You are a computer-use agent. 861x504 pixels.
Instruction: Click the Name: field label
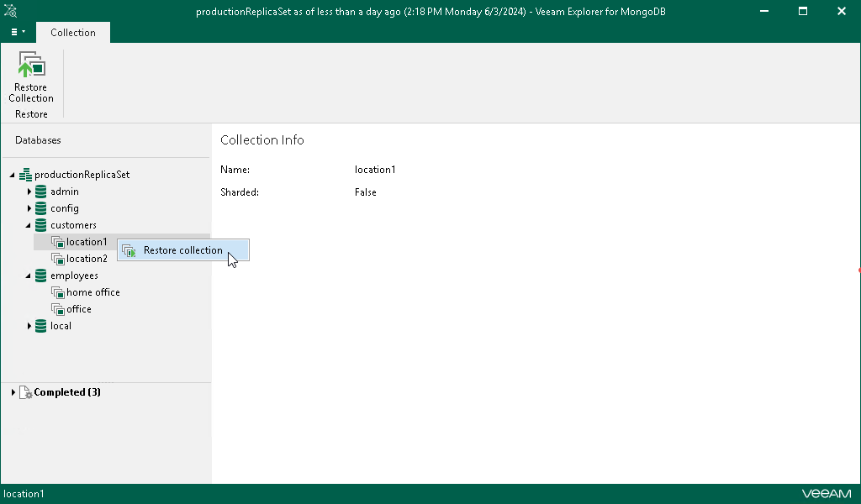pos(235,170)
